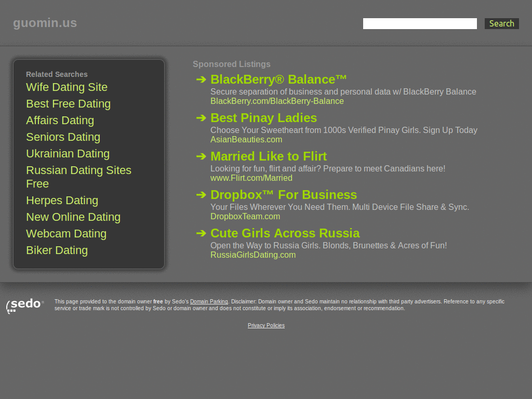Go to Ukrainian Dating related search
This screenshot has width=532, height=399.
click(x=68, y=154)
